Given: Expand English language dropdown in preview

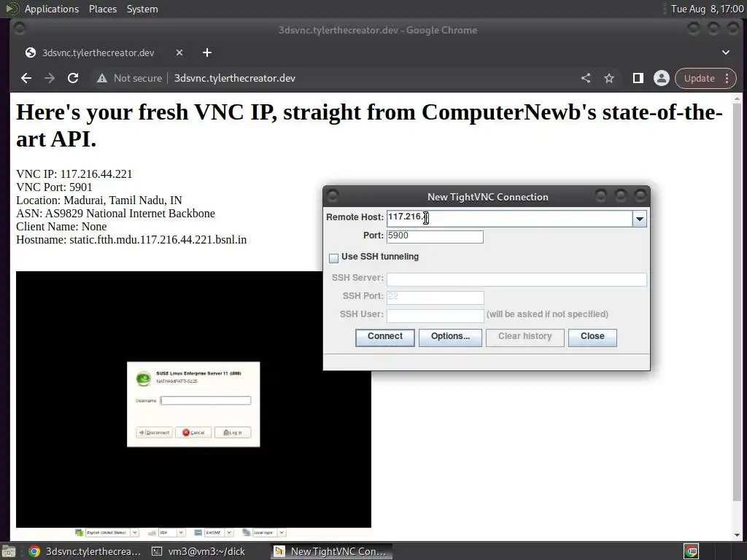Looking at the screenshot, I should 135,532.
